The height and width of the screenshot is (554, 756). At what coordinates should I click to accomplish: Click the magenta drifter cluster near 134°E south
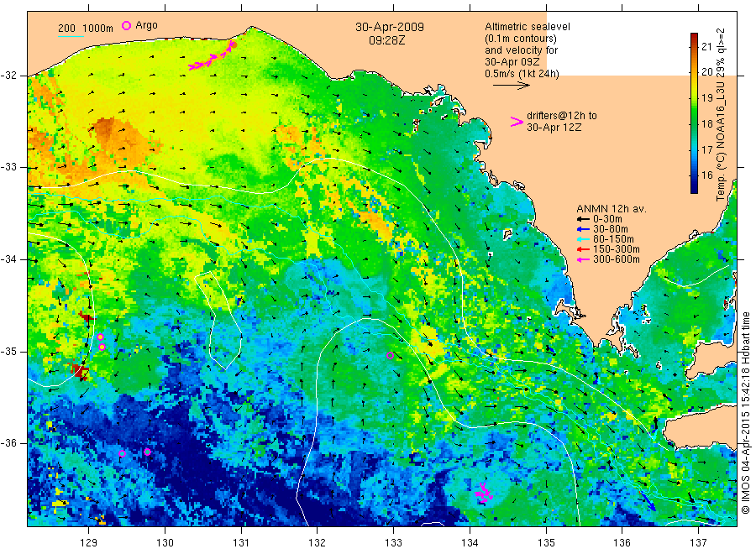point(483,493)
